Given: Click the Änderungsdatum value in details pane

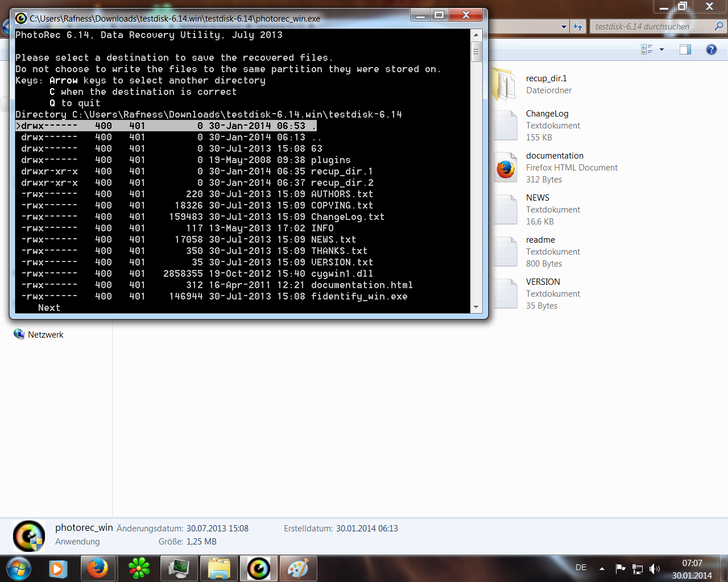Looking at the screenshot, I should pyautogui.click(x=217, y=528).
